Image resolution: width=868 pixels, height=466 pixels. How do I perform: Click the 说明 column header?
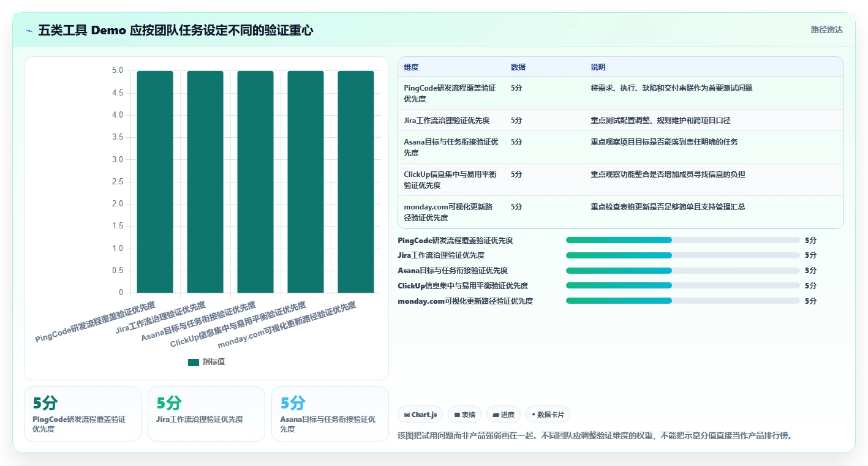pyautogui.click(x=598, y=67)
